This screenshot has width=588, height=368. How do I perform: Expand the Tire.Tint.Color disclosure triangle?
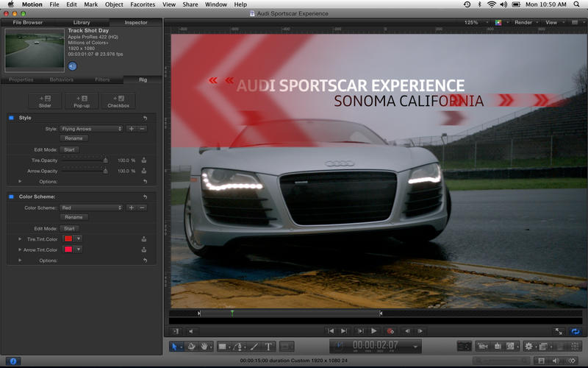click(20, 239)
